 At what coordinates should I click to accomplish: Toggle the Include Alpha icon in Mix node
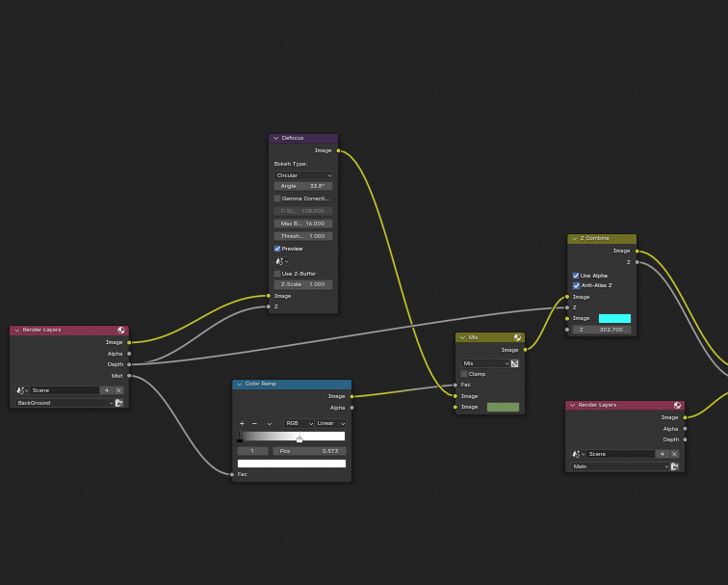click(x=514, y=363)
